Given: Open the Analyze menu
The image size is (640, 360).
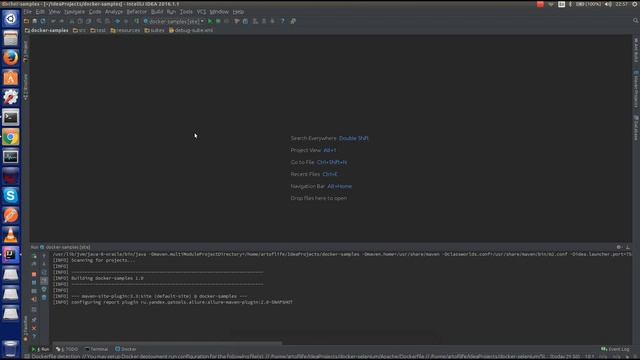Looking at the screenshot, I should click(114, 12).
